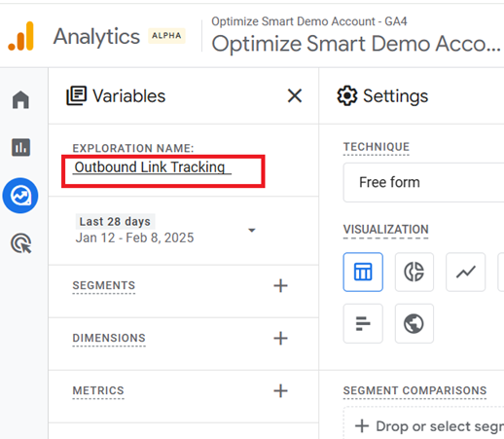Click the Analytics title text
504x439 pixels.
[96, 36]
